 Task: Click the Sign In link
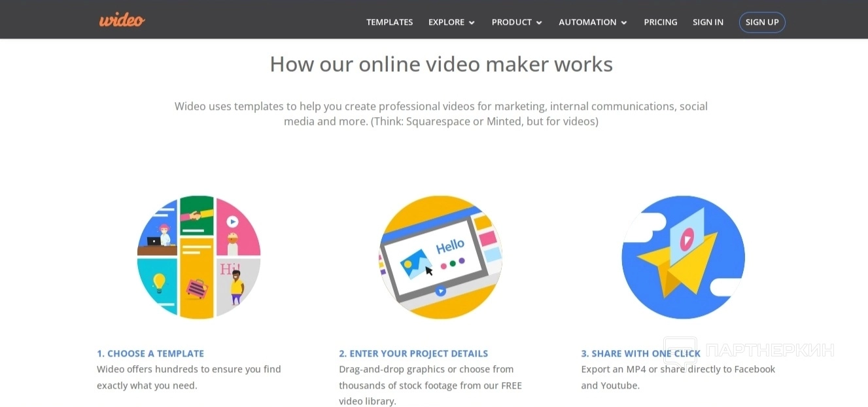708,22
